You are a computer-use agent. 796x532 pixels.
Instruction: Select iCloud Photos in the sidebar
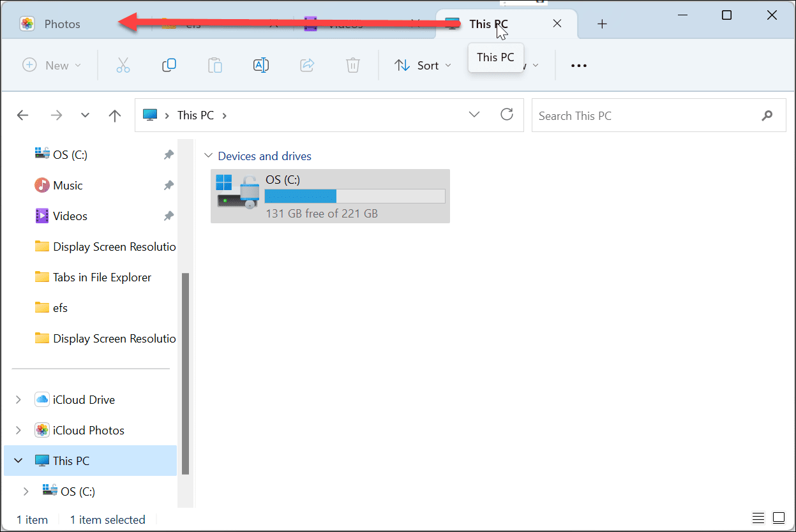[x=88, y=431]
